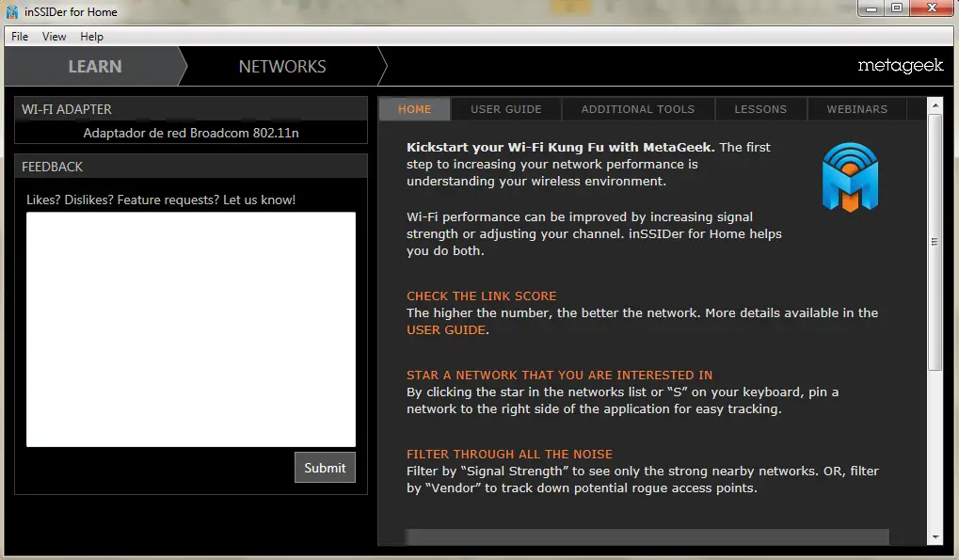The image size is (959, 560).
Task: Open the File menu
Action: click(x=20, y=37)
